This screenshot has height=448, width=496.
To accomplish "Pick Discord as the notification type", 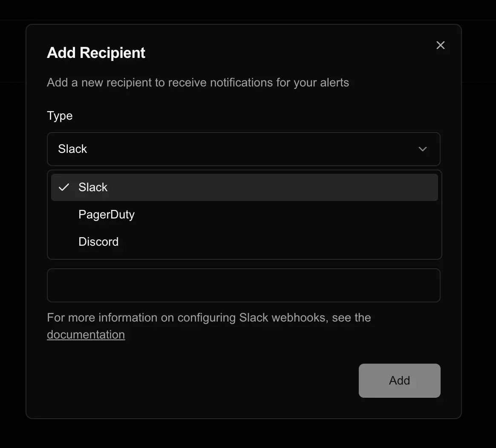I will pos(98,241).
